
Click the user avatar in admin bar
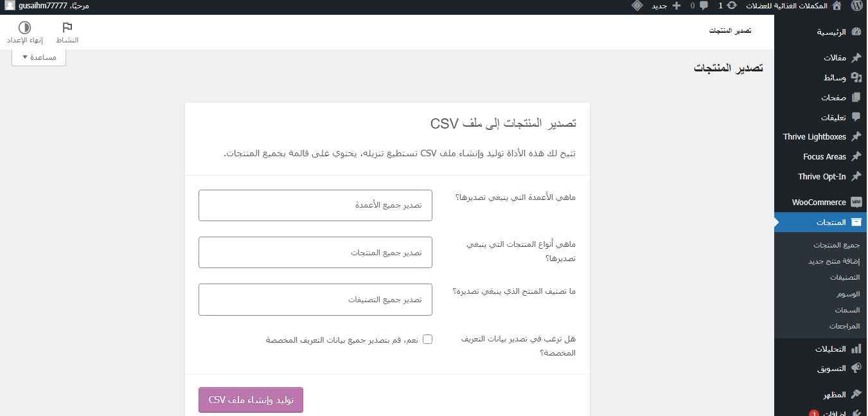point(10,6)
